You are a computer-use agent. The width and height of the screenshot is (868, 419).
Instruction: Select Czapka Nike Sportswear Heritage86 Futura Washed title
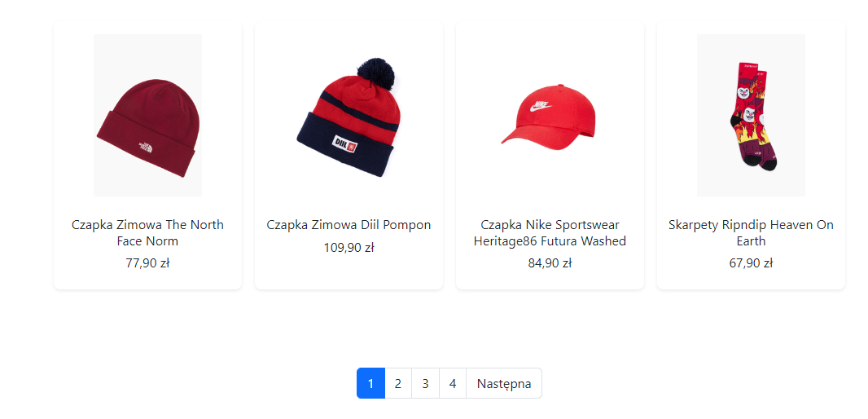coord(550,233)
